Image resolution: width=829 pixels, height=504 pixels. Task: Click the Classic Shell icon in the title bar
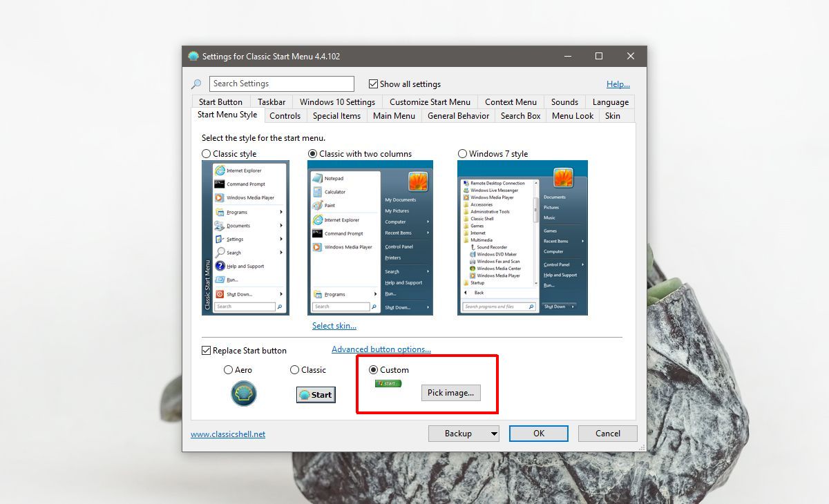click(x=193, y=56)
